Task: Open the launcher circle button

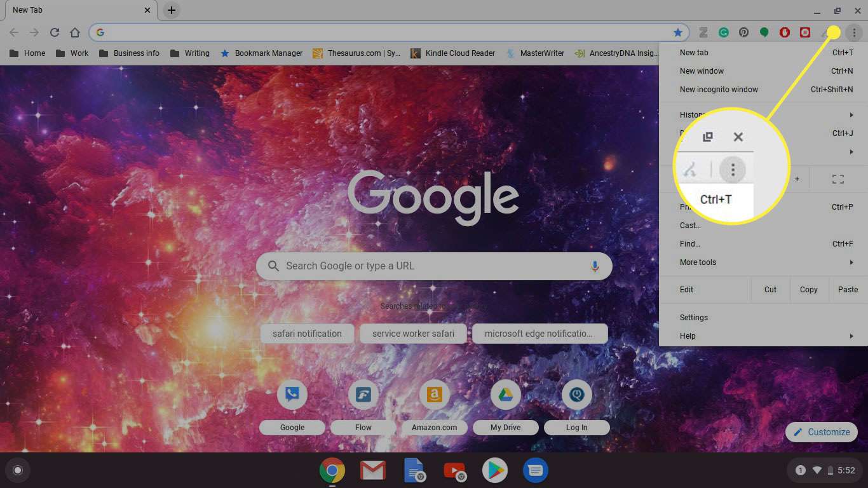Action: (x=18, y=471)
